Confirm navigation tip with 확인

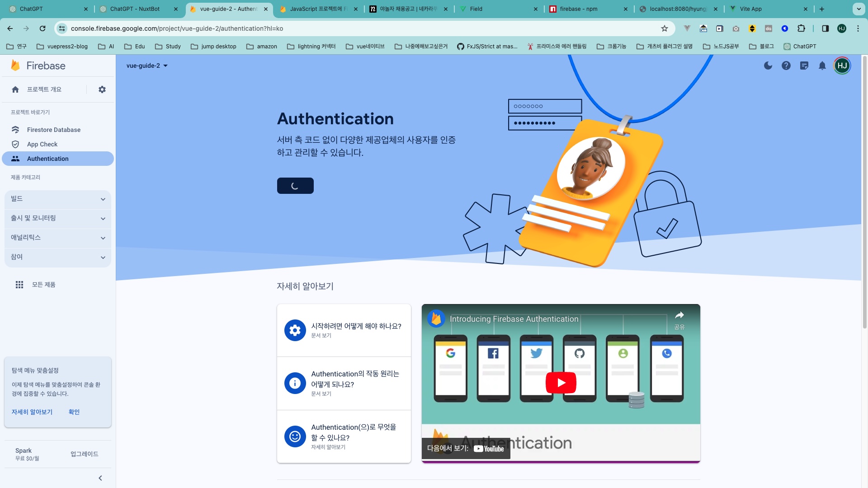click(74, 412)
